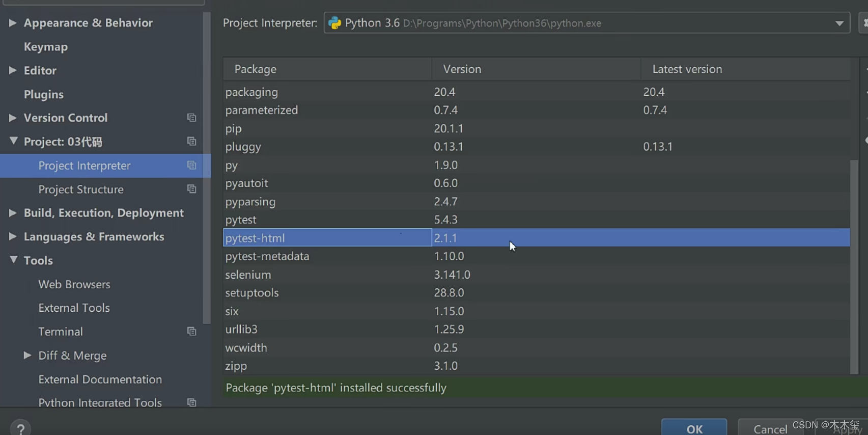Click the copy icon beside Terminal

tap(191, 331)
